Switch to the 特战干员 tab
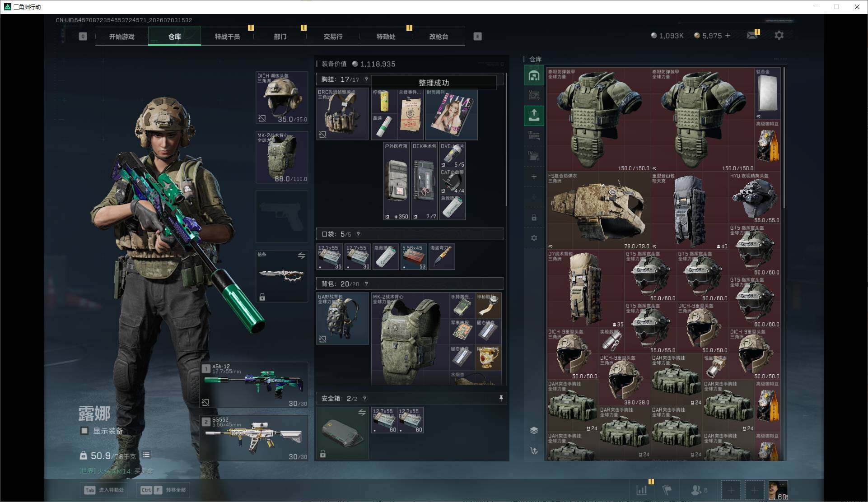This screenshot has height=502, width=868. [x=227, y=37]
